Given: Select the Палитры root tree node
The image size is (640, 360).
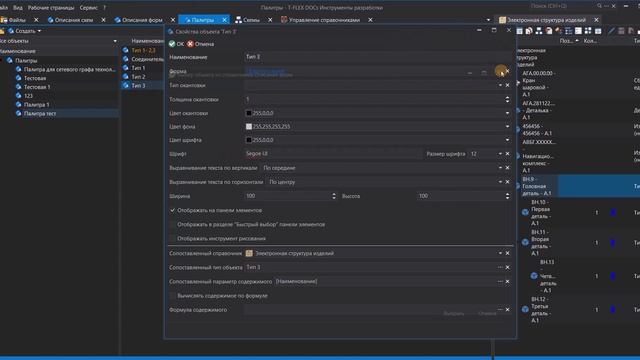Looking at the screenshot, I should 26,60.
